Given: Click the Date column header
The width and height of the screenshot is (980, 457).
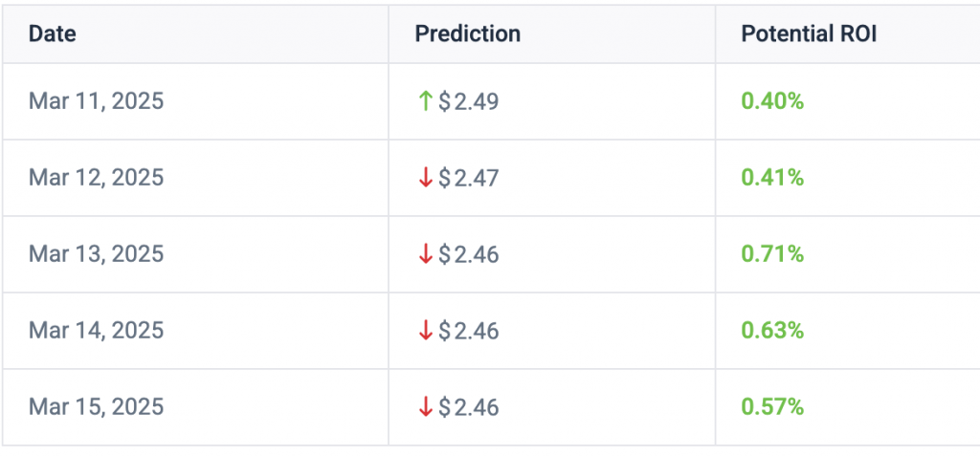Looking at the screenshot, I should tap(53, 33).
